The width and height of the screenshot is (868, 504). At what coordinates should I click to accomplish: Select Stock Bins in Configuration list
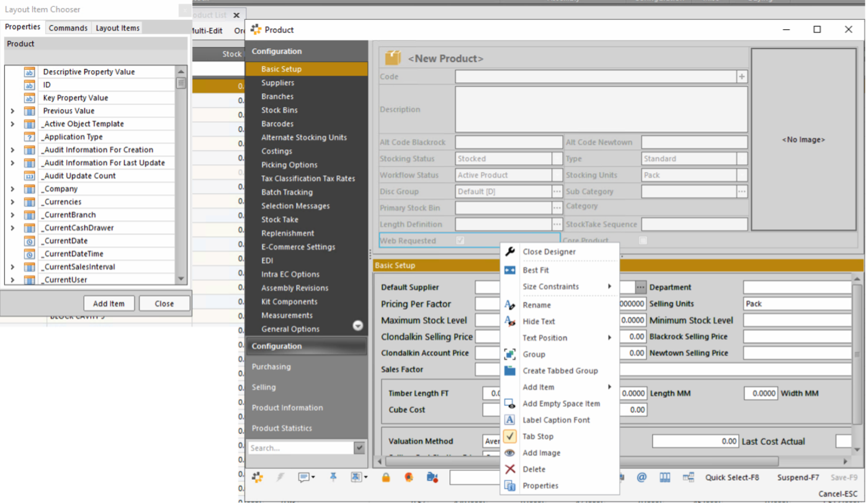point(279,110)
